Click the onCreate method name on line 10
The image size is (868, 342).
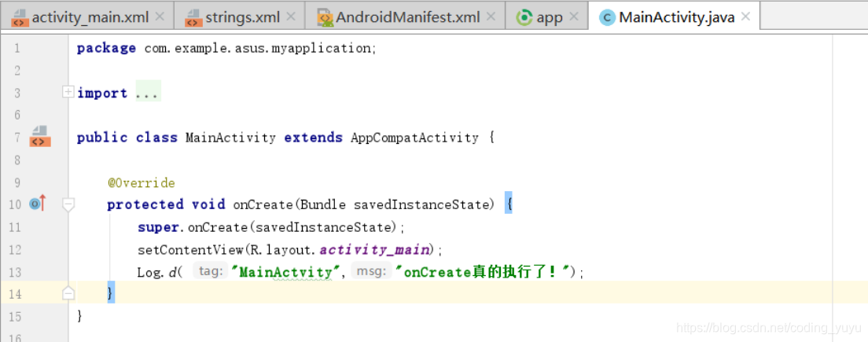pyautogui.click(x=263, y=204)
